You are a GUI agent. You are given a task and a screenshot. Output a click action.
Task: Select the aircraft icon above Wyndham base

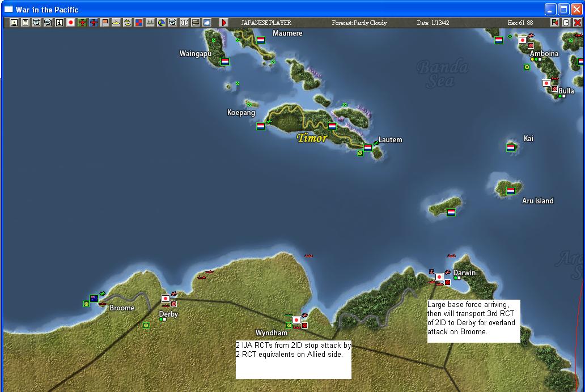pyautogui.click(x=305, y=315)
